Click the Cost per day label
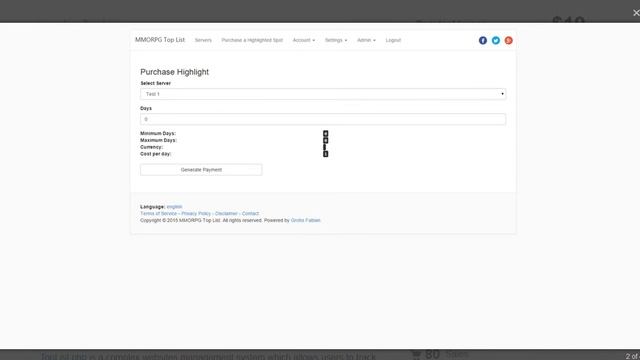 pos(156,154)
